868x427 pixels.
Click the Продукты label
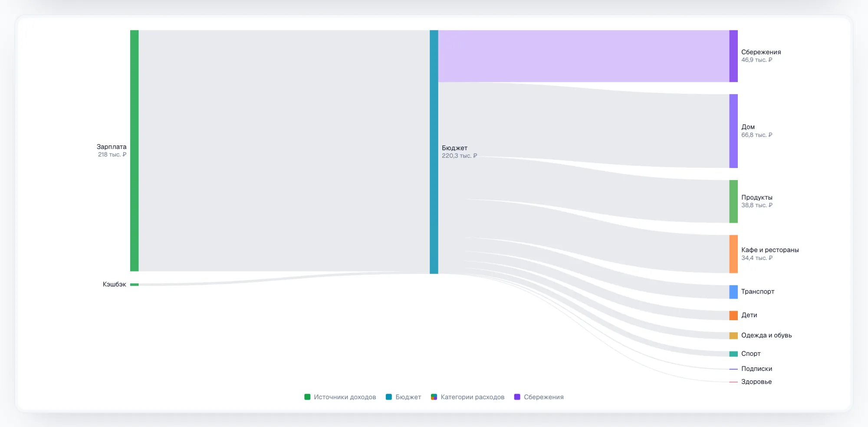coord(757,197)
